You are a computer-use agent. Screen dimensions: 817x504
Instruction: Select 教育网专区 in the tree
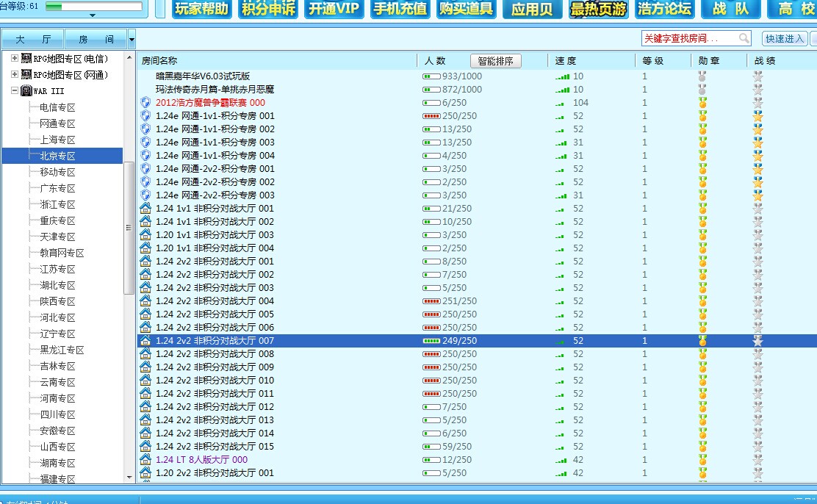[62, 253]
